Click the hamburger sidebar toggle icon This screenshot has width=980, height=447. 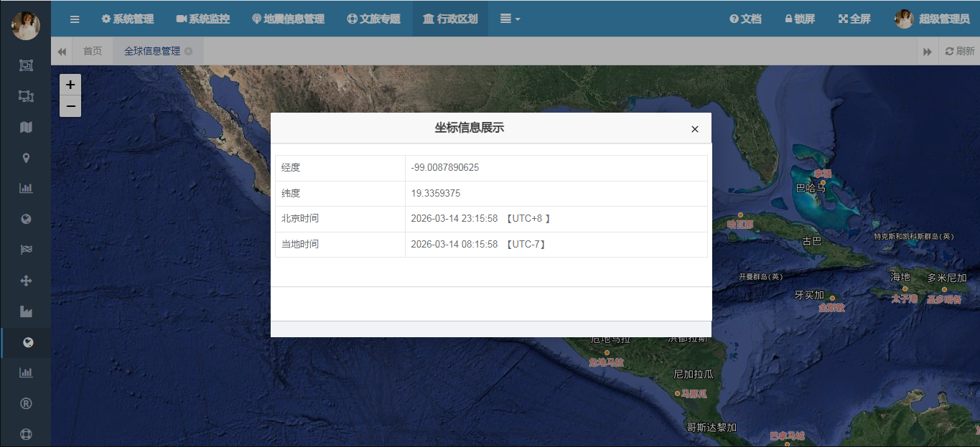(x=75, y=19)
